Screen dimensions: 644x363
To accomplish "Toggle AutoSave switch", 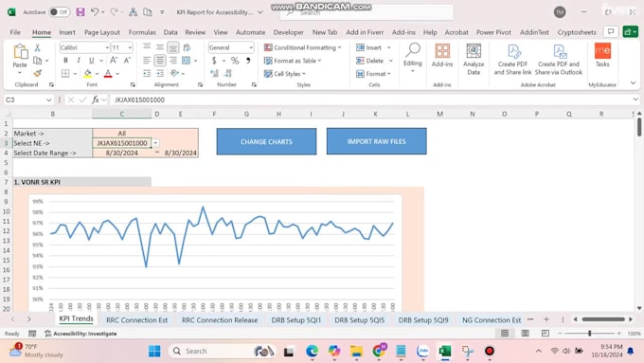I will (59, 12).
